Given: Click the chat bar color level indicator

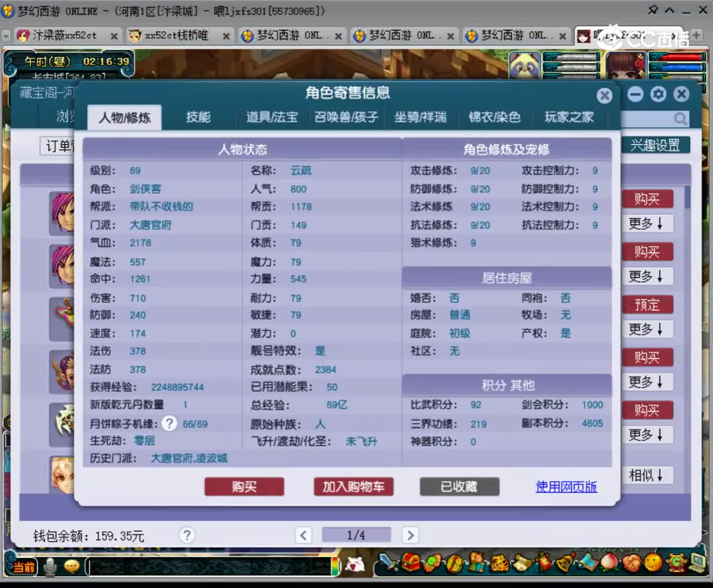Looking at the screenshot, I should (335, 567).
